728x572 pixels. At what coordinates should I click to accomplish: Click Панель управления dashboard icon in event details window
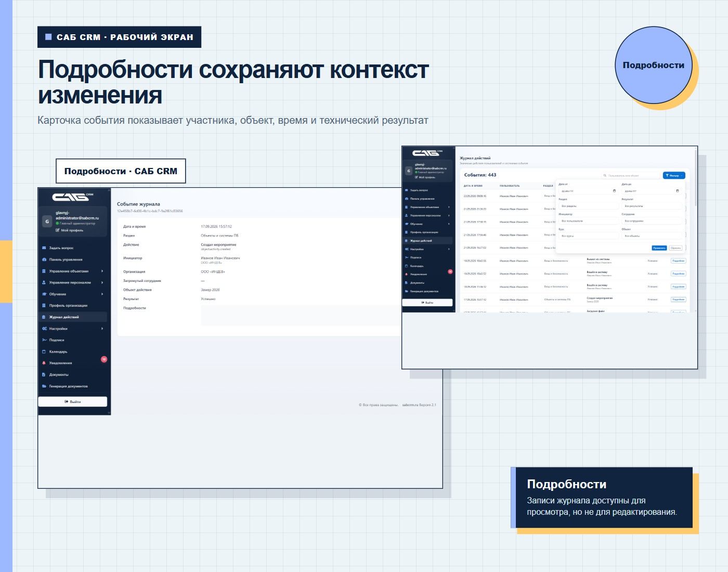(x=44, y=259)
